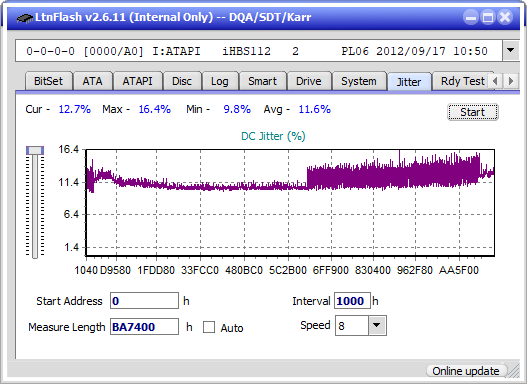
Task: Open the Log tab
Action: [x=220, y=81]
